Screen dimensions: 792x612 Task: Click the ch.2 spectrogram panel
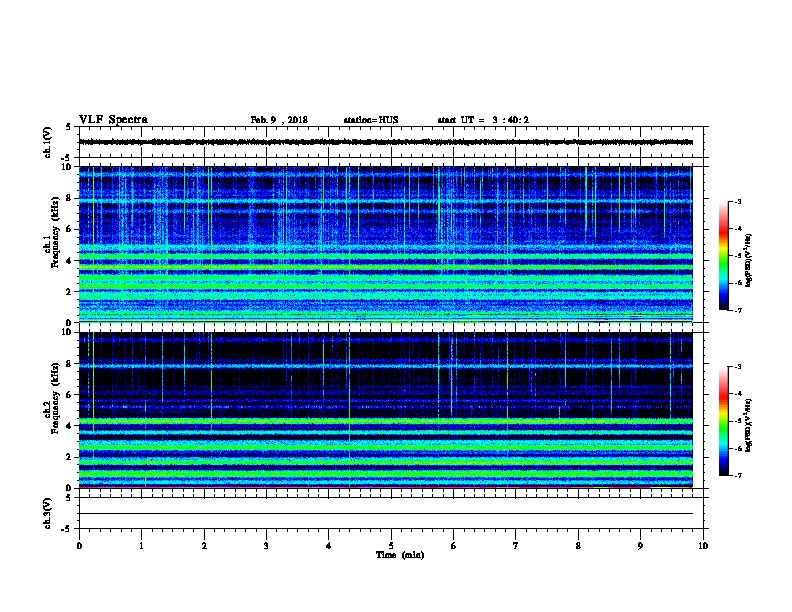point(386,410)
